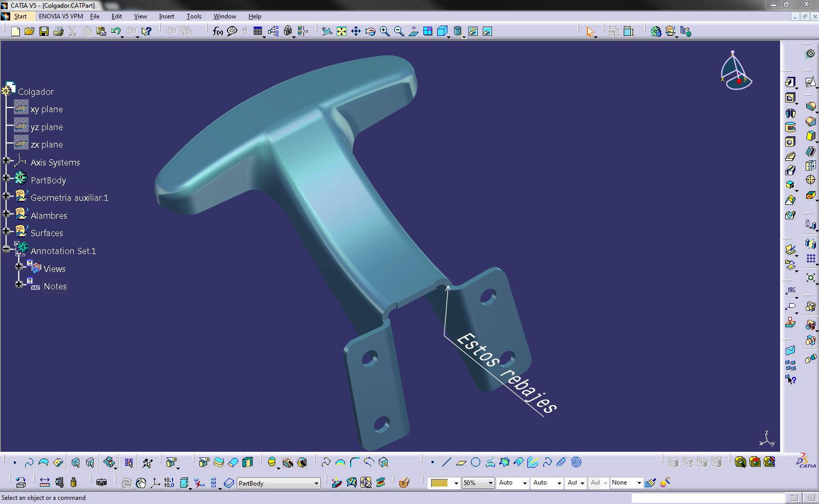The image size is (819, 504).
Task: Expand the Notes tree node
Action: pos(19,284)
